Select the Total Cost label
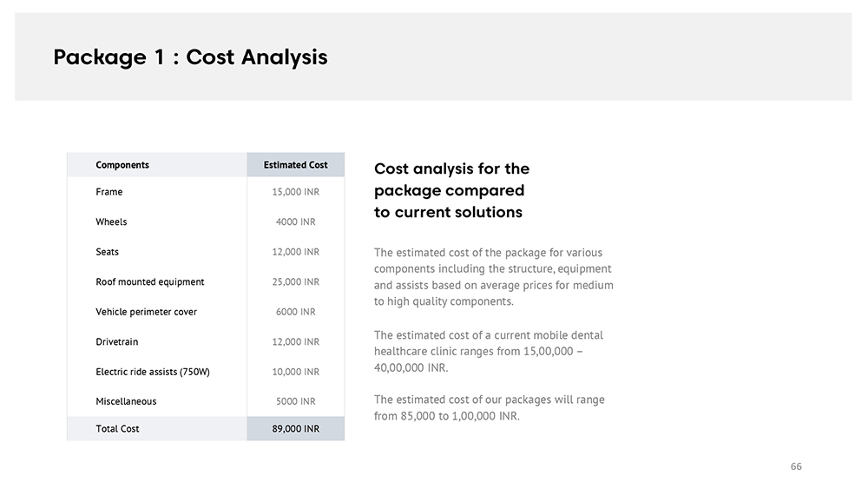The image size is (868, 489). pyautogui.click(x=117, y=429)
